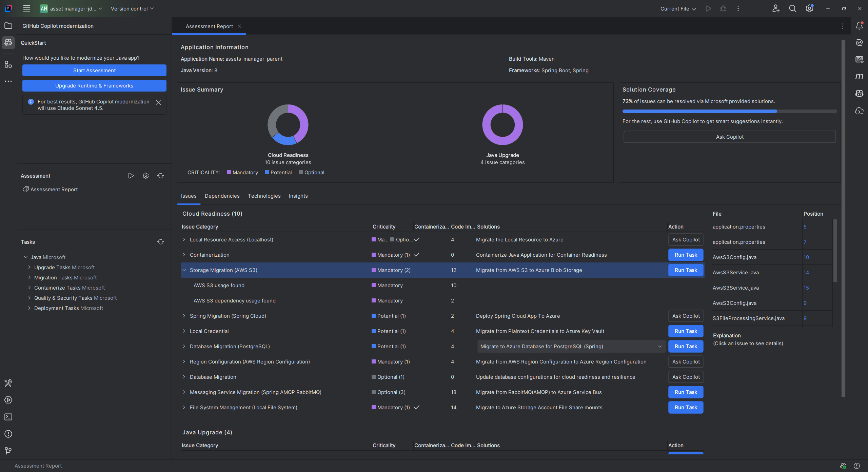Viewport: 868px width, 472px height.
Task: Click the Solution Coverage progress bar
Action: tap(729, 111)
